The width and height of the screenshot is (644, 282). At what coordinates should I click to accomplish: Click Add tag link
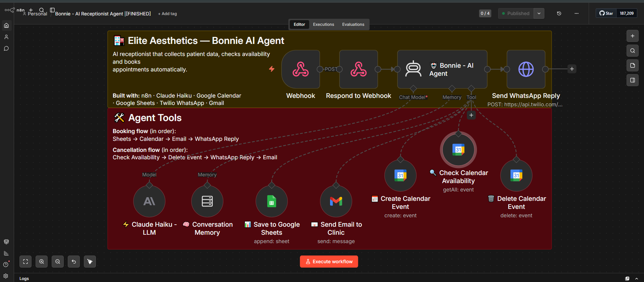coord(167,14)
